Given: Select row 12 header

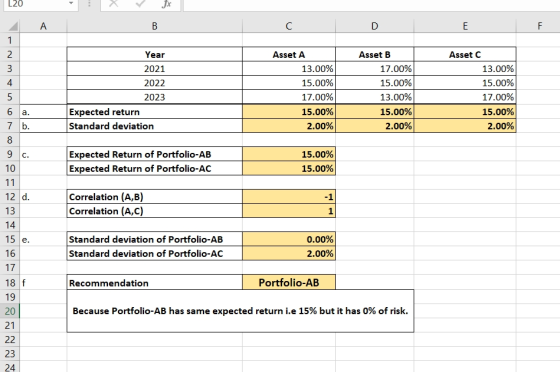Looking at the screenshot, I should (10, 197).
